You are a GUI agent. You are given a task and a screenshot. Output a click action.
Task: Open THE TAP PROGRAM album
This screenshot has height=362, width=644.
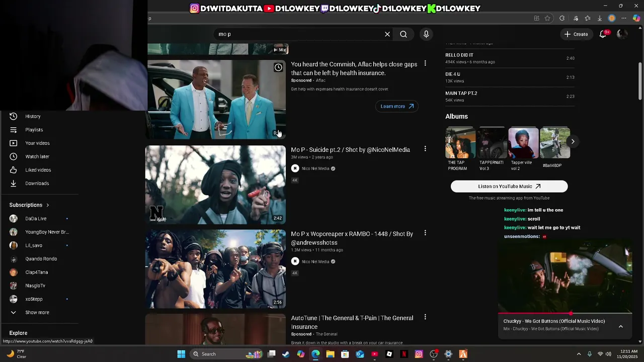click(x=460, y=149)
